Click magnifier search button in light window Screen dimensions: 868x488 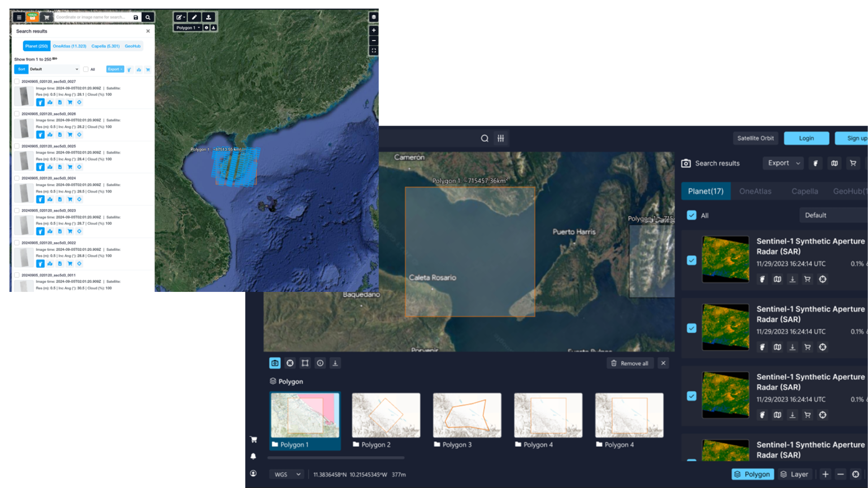[148, 17]
